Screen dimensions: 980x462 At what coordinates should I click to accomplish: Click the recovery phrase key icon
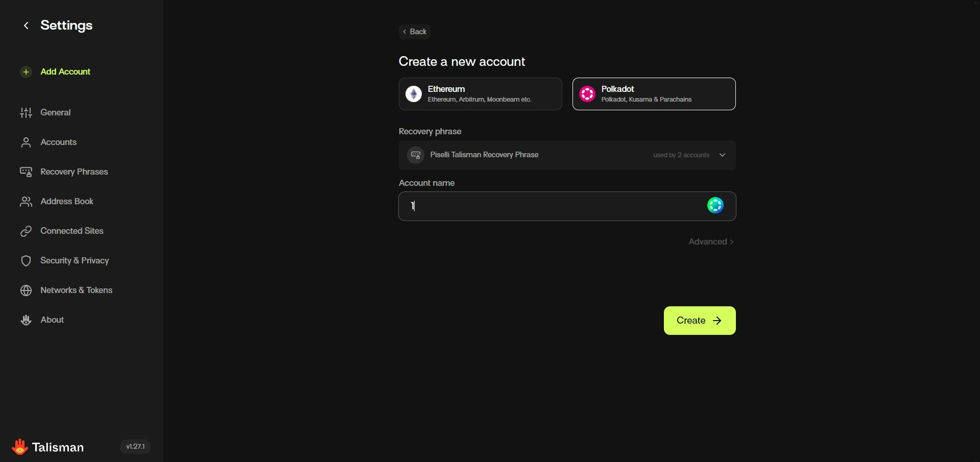(x=416, y=155)
